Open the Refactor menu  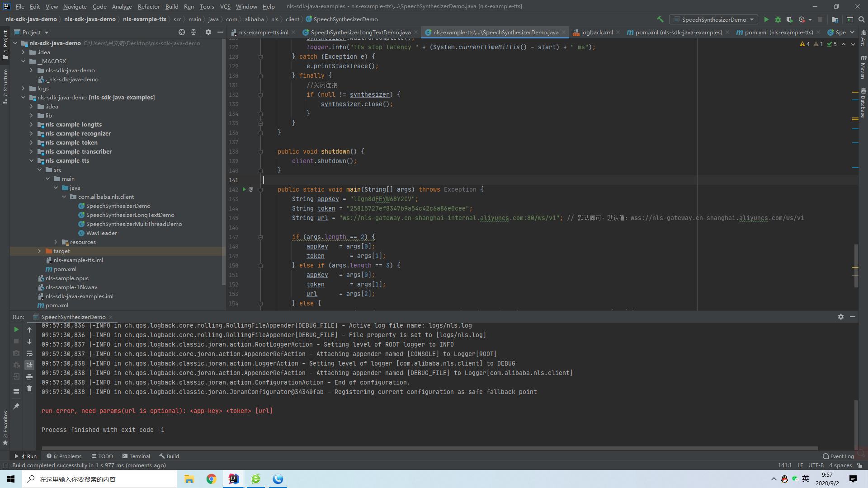(149, 6)
